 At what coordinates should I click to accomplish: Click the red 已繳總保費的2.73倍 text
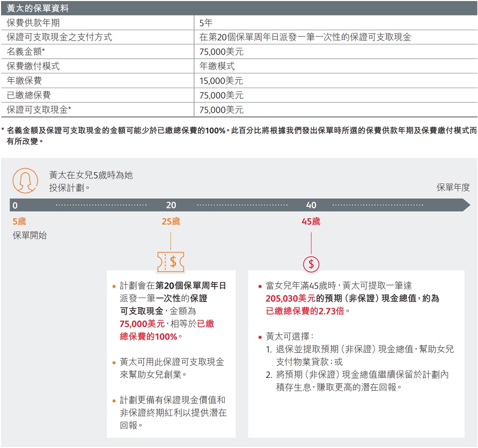click(x=305, y=311)
